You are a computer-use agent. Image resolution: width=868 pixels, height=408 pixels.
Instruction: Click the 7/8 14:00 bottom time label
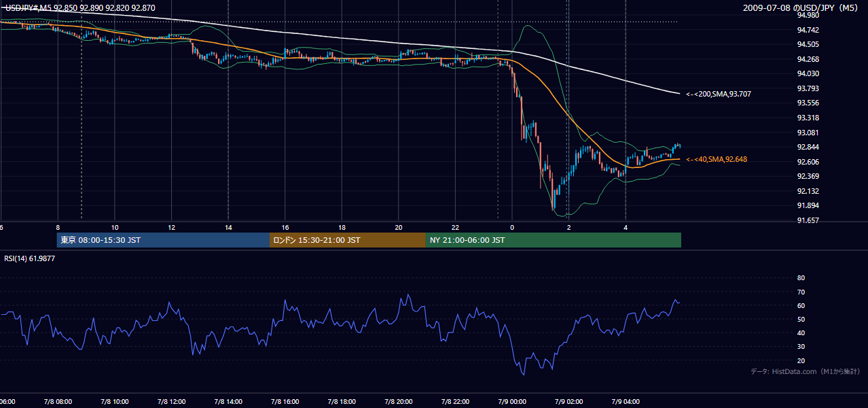coord(228,401)
